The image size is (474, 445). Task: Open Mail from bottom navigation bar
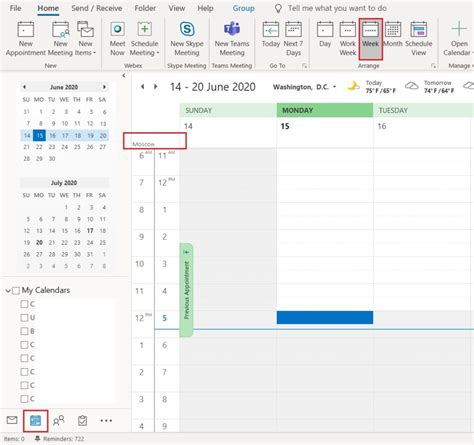[x=12, y=420]
